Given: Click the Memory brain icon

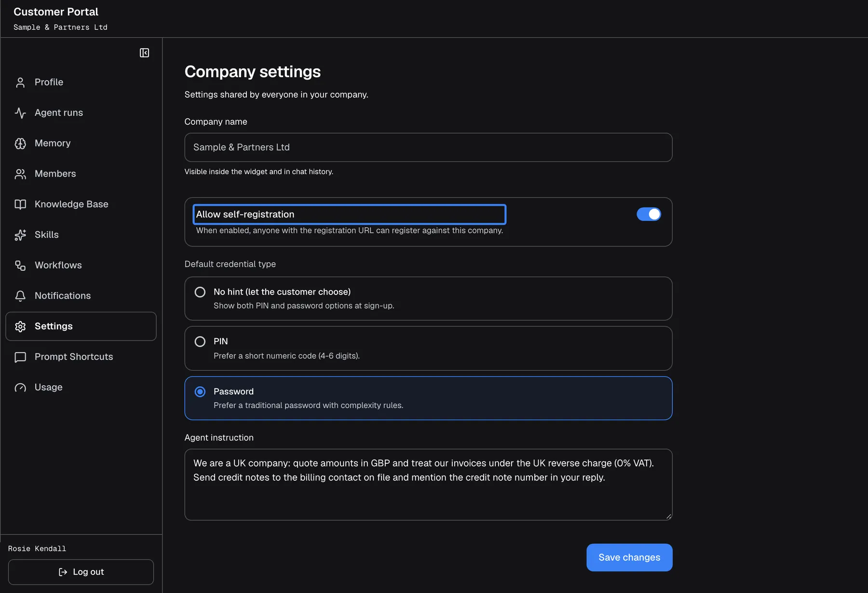Looking at the screenshot, I should coord(20,143).
